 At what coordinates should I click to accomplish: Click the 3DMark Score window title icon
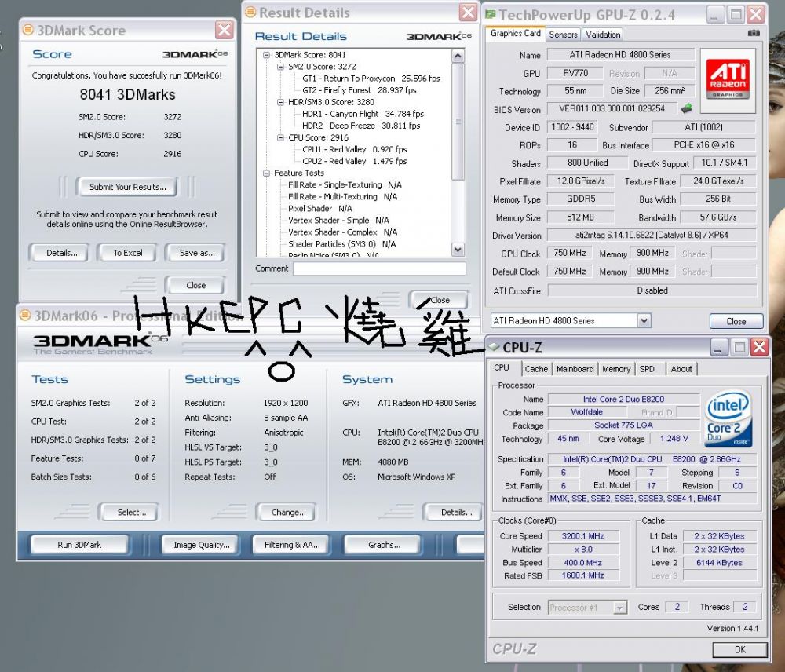[x=28, y=30]
